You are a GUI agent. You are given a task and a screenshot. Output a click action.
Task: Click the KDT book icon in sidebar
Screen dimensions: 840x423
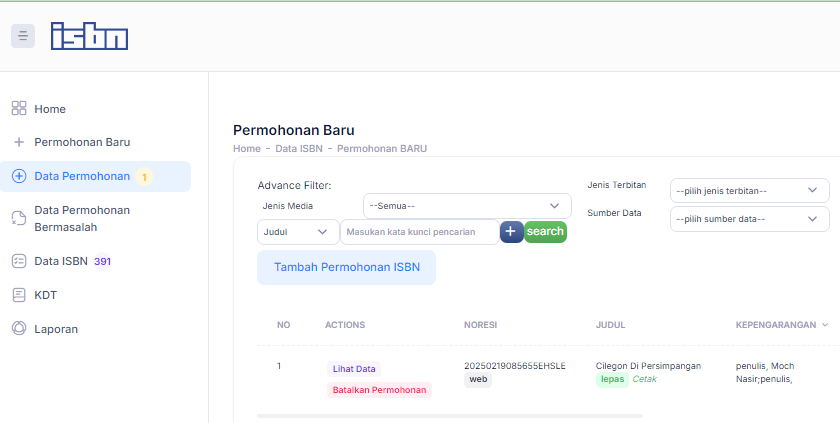(x=18, y=295)
